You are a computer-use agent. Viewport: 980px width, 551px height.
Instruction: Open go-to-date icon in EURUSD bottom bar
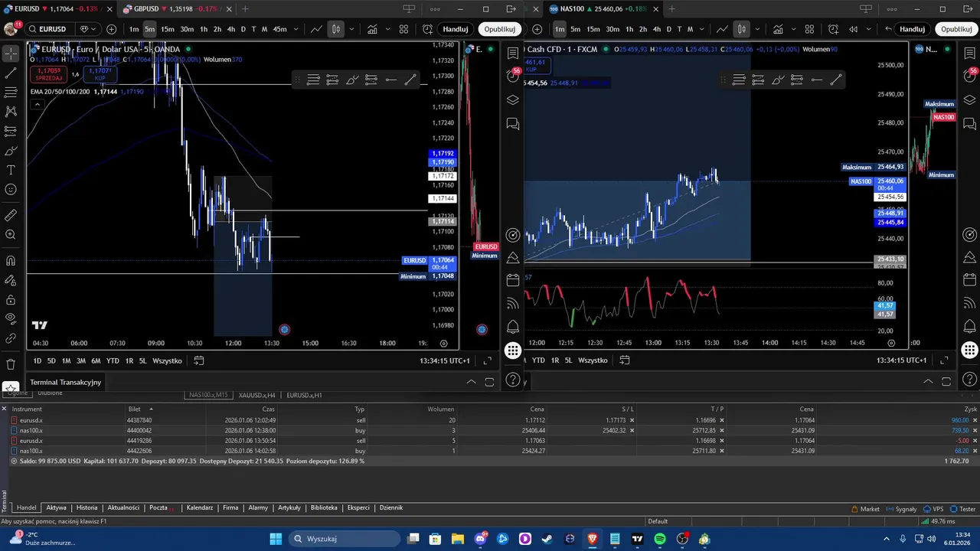pyautogui.click(x=199, y=360)
